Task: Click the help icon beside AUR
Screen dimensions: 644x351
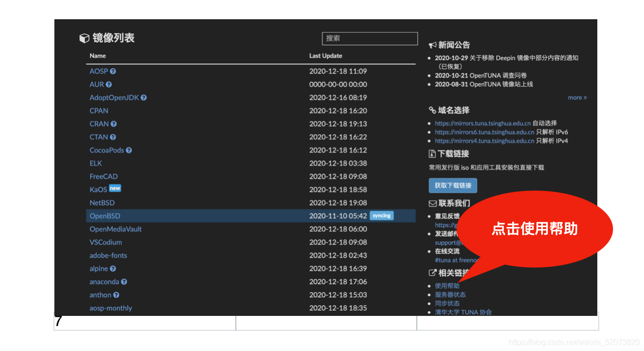Action: (109, 84)
